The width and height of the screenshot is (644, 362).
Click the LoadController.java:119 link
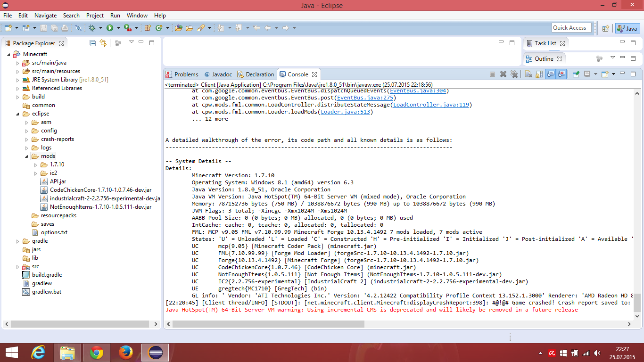point(431,105)
